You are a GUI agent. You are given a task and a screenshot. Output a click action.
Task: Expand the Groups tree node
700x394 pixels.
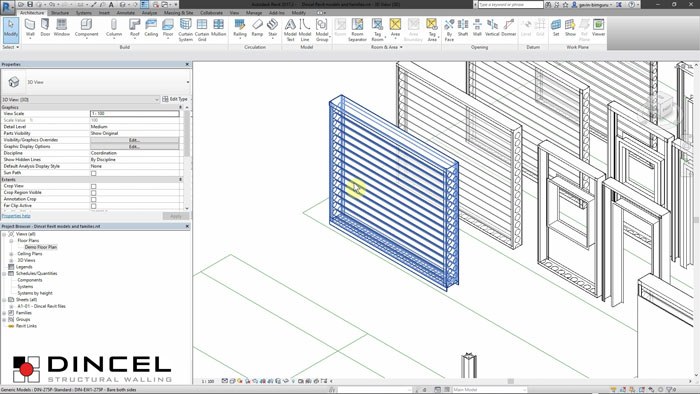(x=4, y=319)
